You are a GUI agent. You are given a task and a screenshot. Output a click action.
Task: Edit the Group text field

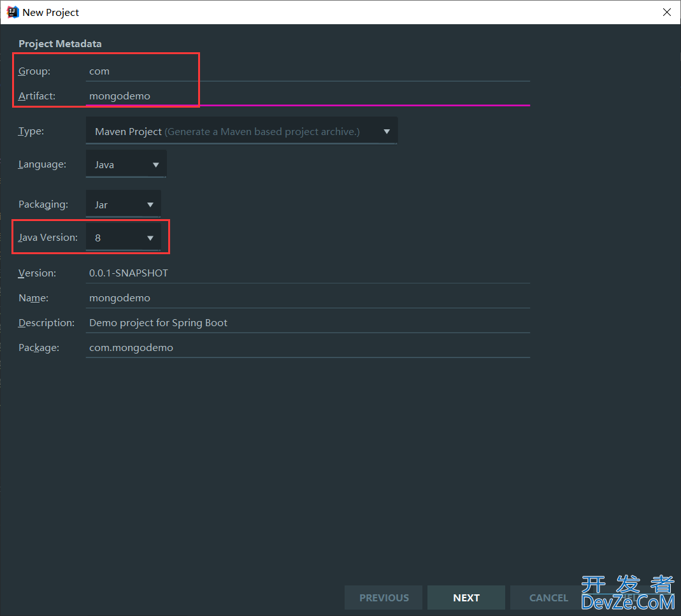(308, 71)
